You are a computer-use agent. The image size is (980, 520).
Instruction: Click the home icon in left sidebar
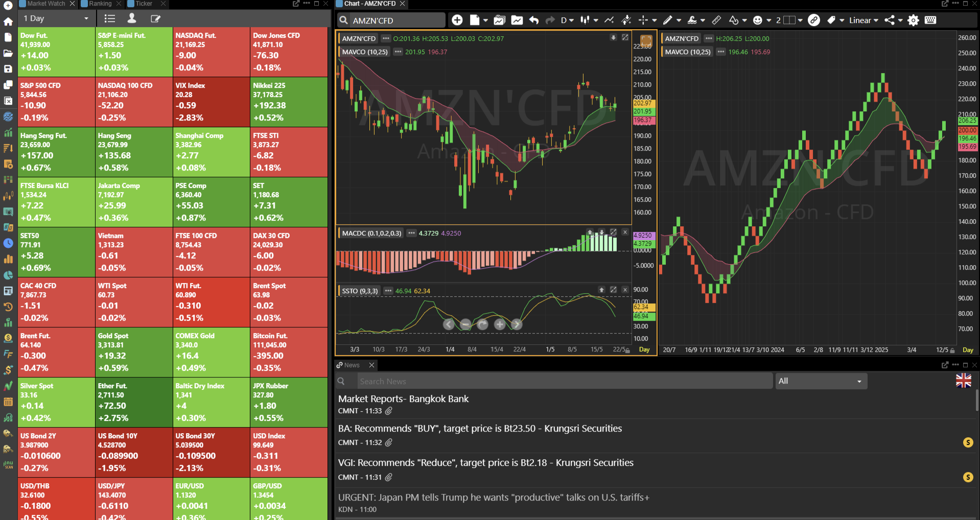tap(8, 21)
